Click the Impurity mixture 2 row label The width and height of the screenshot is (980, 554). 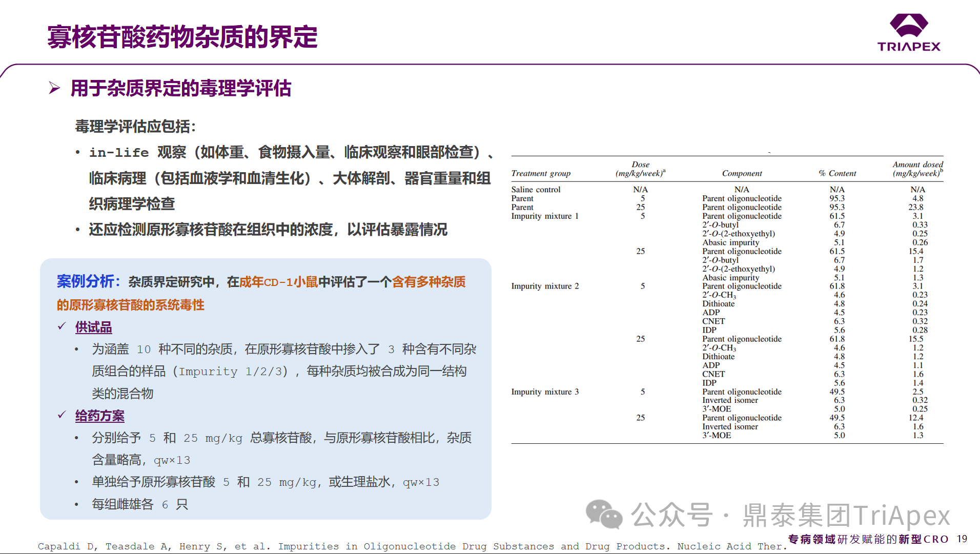pos(545,286)
